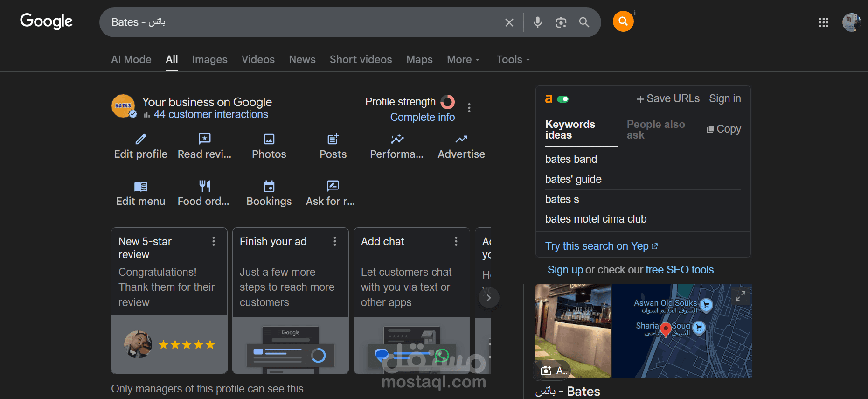
Task: Open Google Lens image search icon
Action: (x=561, y=22)
